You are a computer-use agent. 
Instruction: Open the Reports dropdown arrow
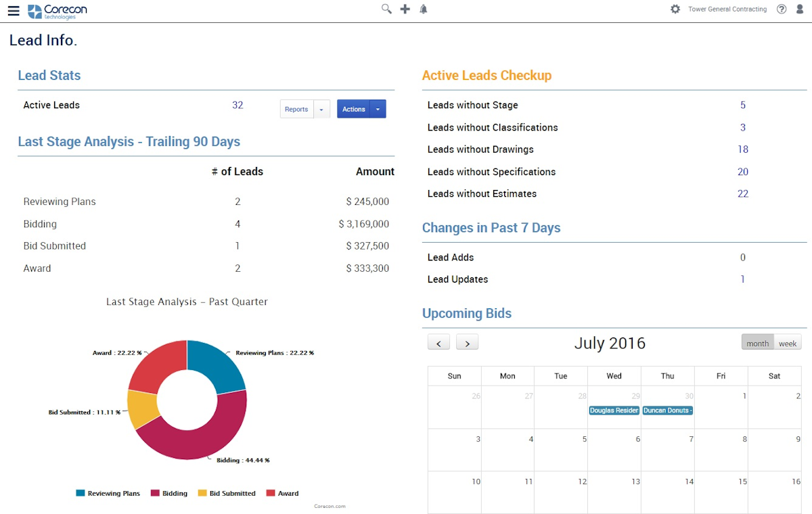pos(321,109)
